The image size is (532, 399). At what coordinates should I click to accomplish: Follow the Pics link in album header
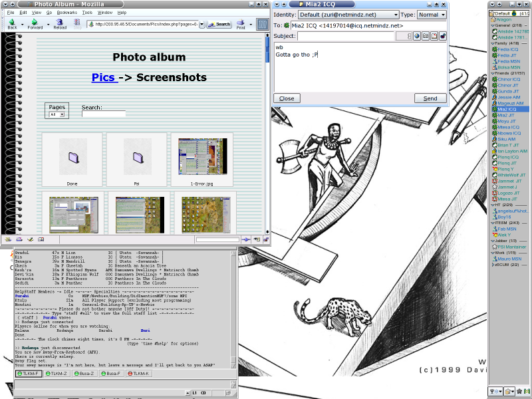105,78
